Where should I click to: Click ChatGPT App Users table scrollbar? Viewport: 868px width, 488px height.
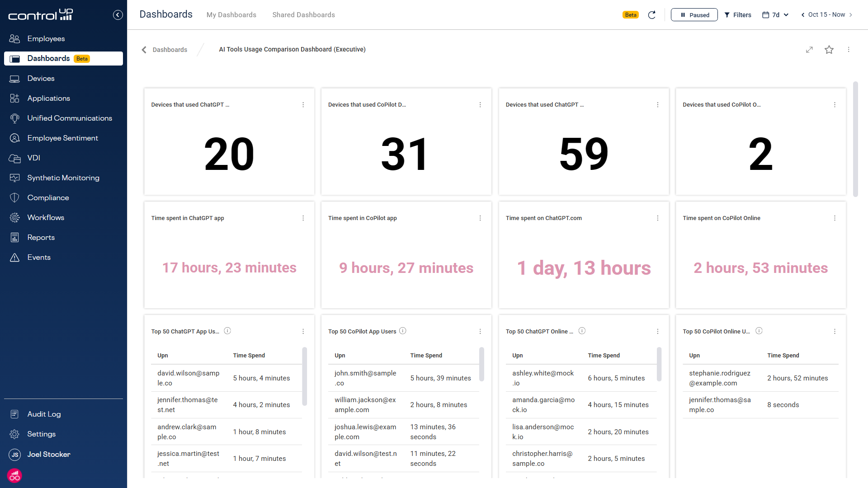(x=305, y=376)
